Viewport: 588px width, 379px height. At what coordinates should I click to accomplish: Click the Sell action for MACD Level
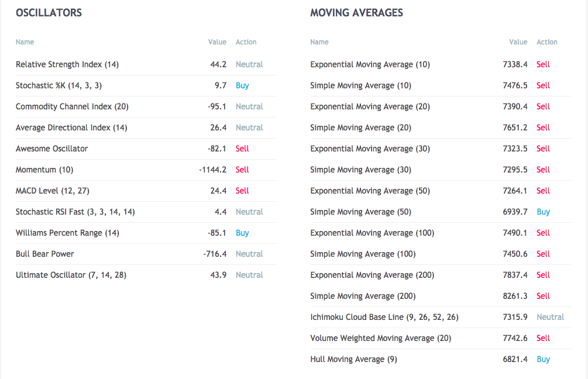[x=242, y=191]
